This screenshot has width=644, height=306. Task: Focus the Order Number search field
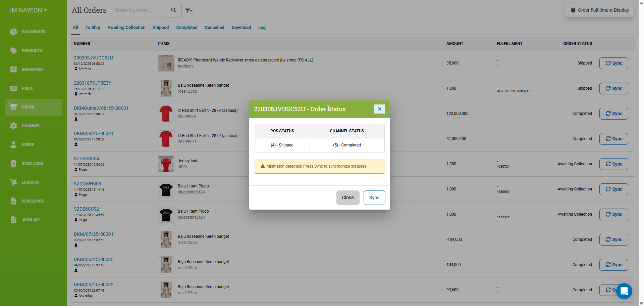coord(138,10)
